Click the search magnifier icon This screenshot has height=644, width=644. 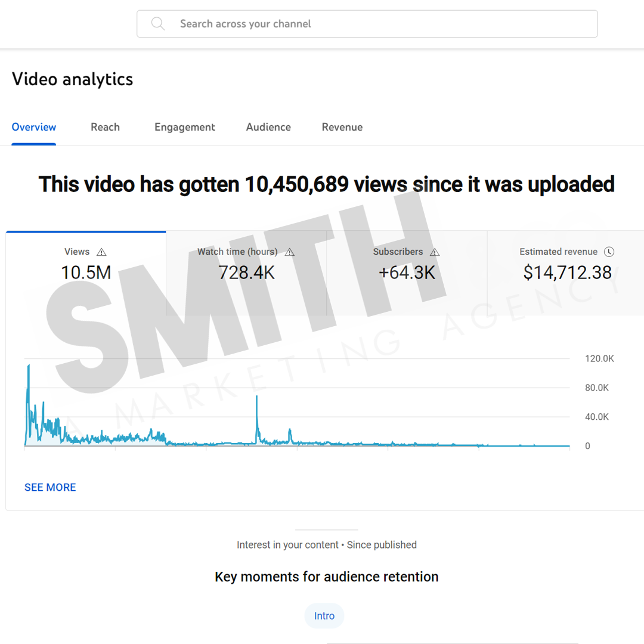coord(157,24)
